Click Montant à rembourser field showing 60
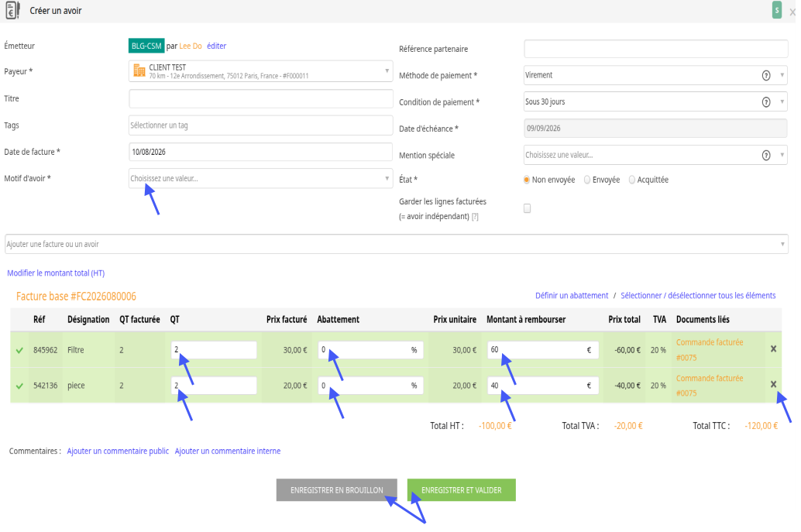Image resolution: width=801 pixels, height=532 pixels. [542, 350]
